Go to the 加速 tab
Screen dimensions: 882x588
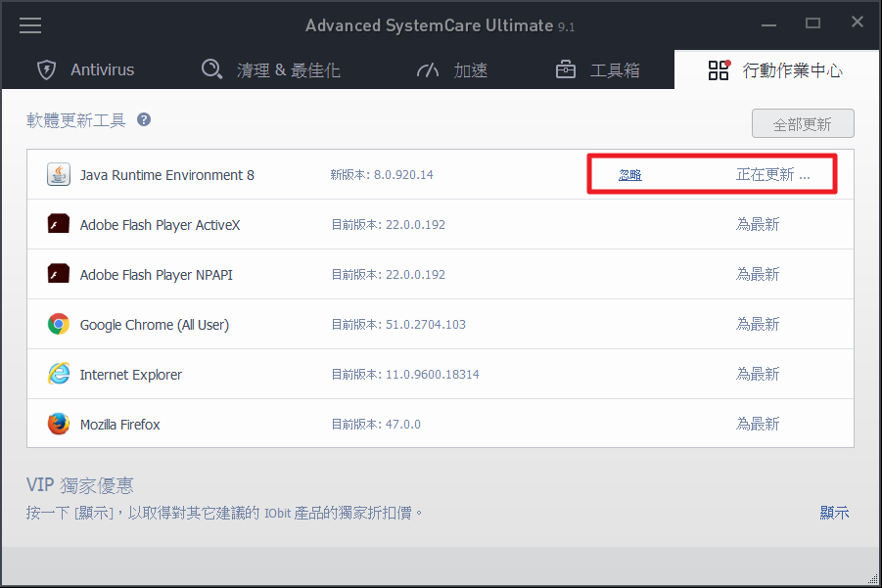coord(451,70)
